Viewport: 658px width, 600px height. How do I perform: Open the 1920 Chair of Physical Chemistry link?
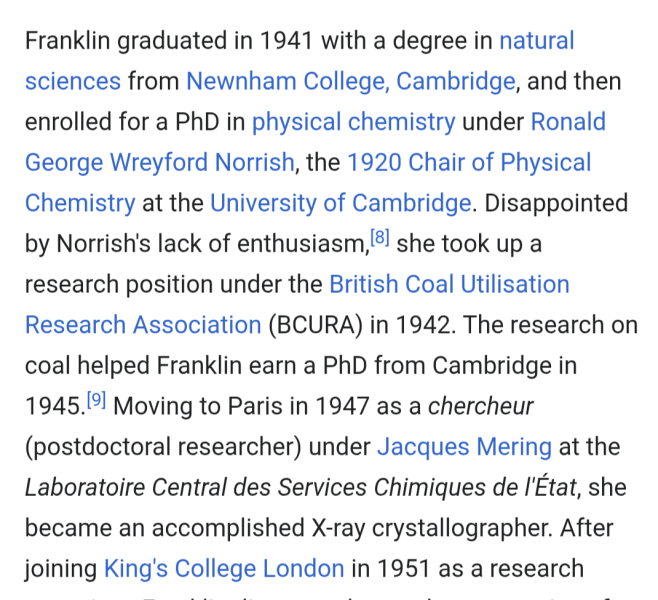pyautogui.click(x=469, y=162)
